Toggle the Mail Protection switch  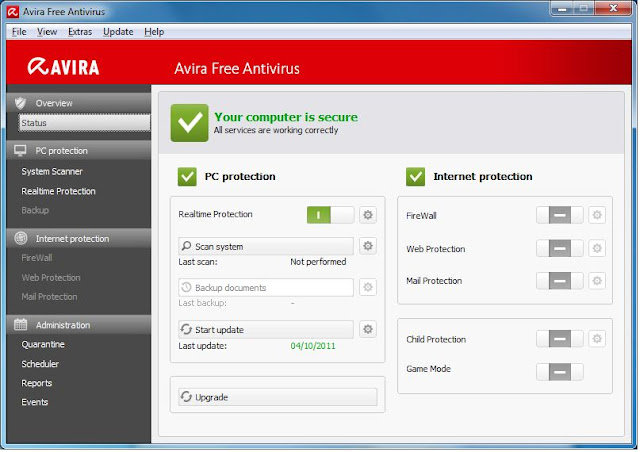pos(560,281)
